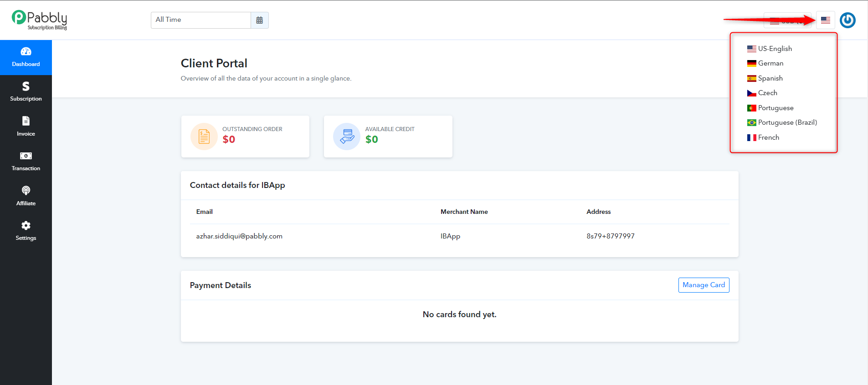The image size is (868, 385).
Task: Click the calendar icon beside All Time
Action: tap(259, 20)
